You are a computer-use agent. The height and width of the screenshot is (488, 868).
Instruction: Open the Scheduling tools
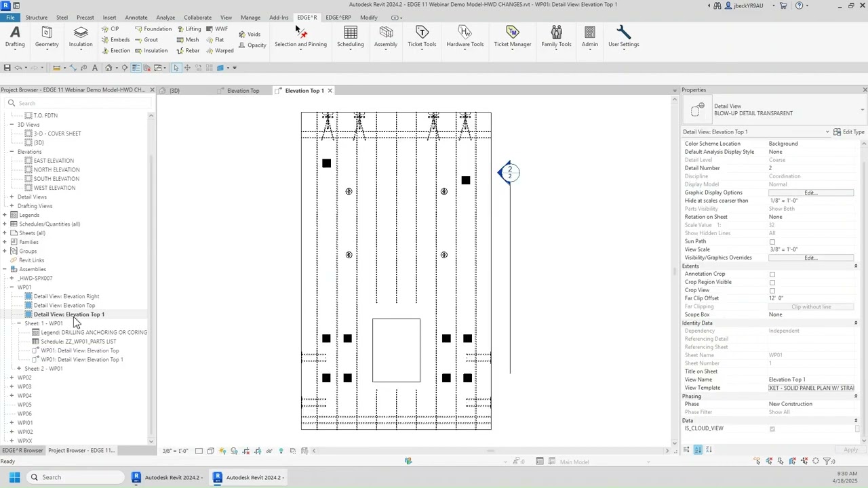pyautogui.click(x=351, y=38)
